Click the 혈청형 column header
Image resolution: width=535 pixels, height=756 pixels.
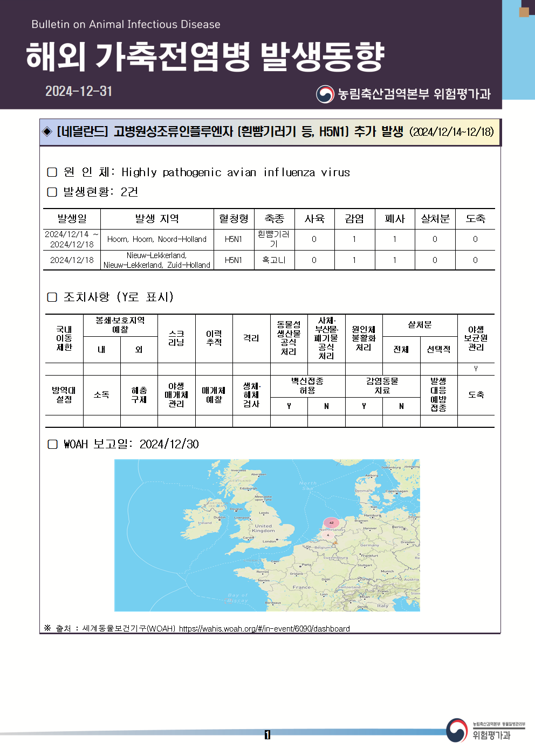234,219
